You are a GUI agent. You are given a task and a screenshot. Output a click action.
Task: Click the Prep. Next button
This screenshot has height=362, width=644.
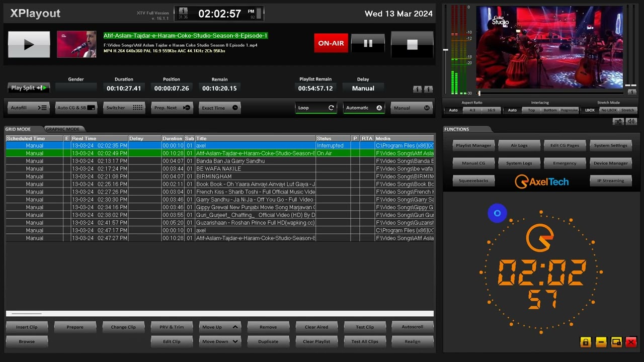coord(172,108)
